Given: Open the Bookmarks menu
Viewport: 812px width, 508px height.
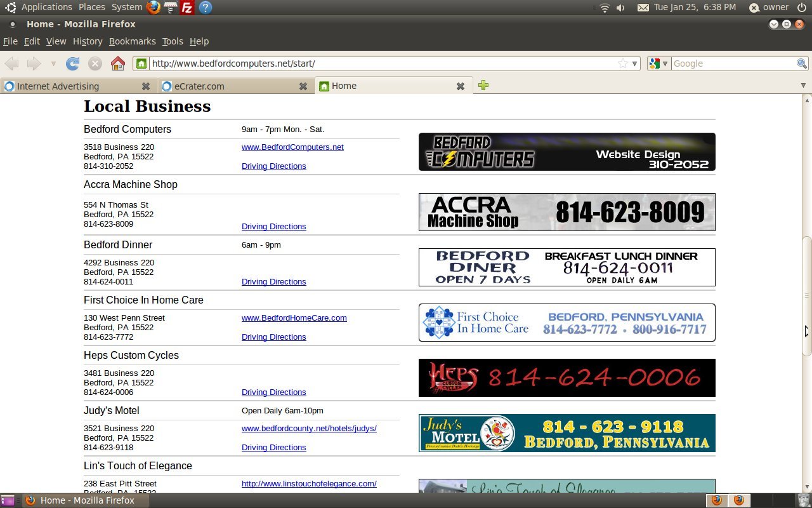Looking at the screenshot, I should tap(132, 41).
